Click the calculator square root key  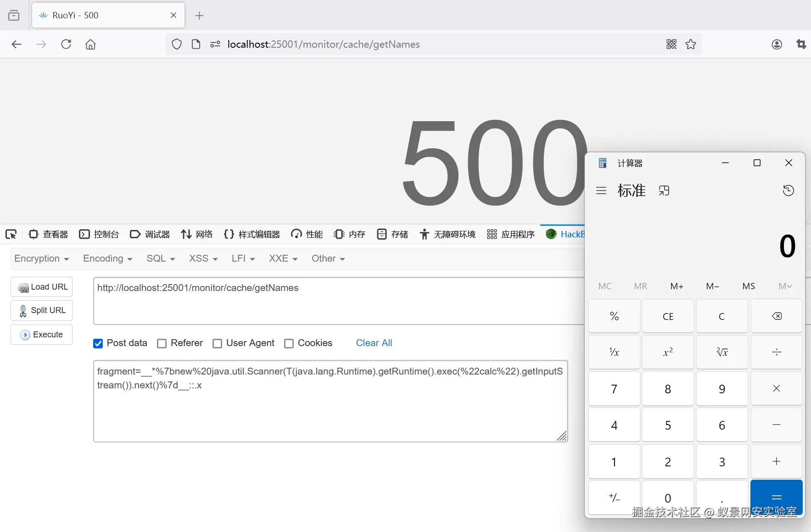(x=722, y=352)
